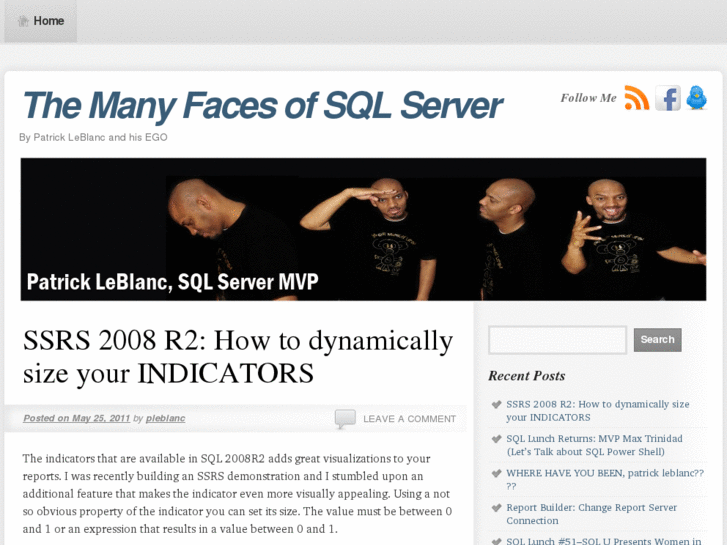Open the RSS feed icon
The width and height of the screenshot is (727, 545).
[637, 98]
